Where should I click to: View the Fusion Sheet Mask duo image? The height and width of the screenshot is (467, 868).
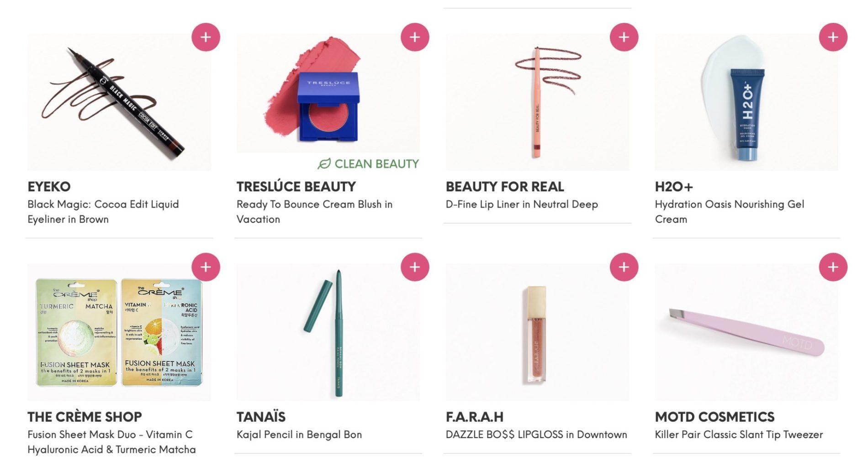pos(119,332)
